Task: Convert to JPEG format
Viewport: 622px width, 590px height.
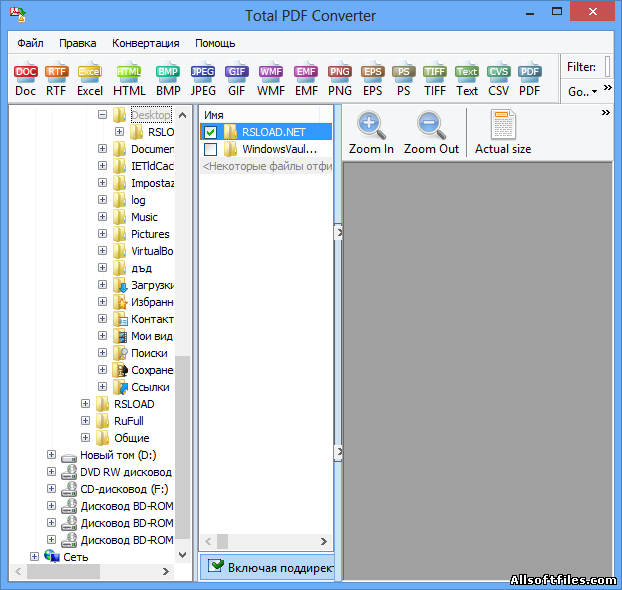Action: 203,81
